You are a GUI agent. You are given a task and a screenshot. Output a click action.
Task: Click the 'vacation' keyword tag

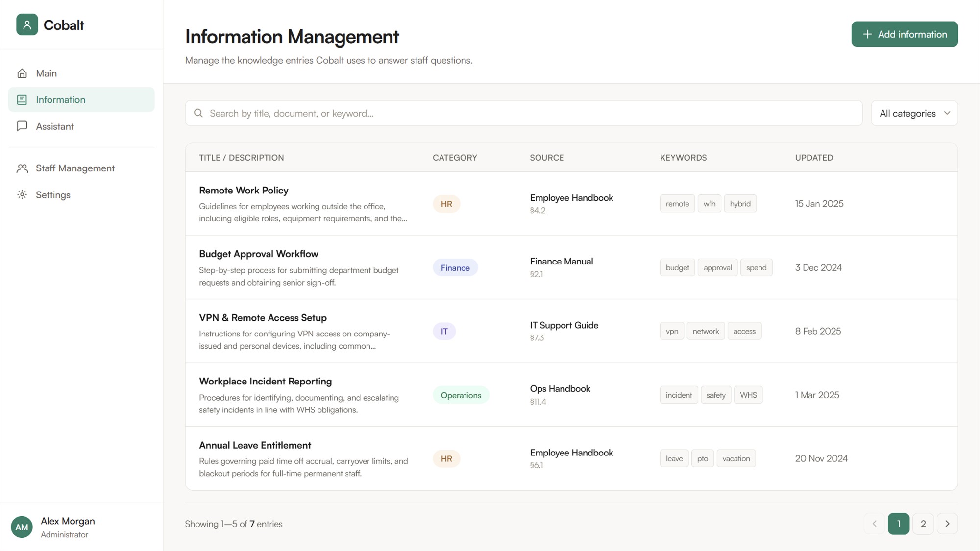point(736,458)
